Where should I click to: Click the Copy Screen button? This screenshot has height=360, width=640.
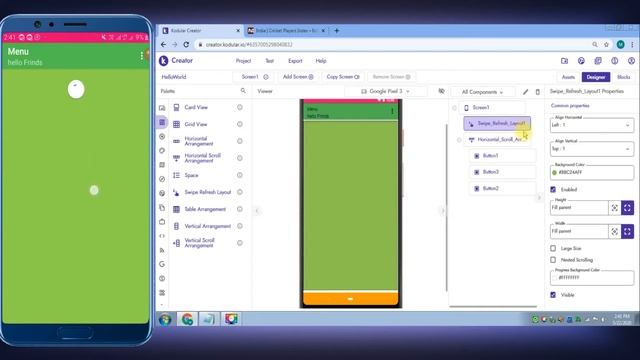click(343, 77)
